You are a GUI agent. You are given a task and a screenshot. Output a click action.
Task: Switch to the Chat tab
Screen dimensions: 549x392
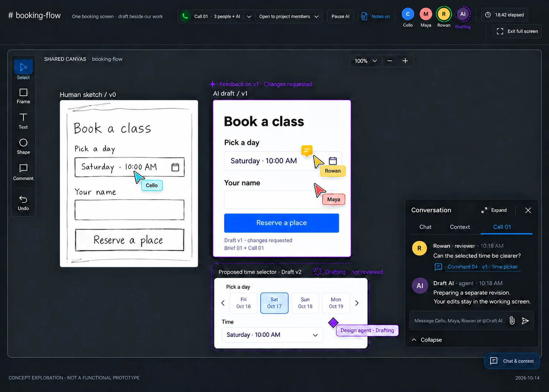coord(425,227)
